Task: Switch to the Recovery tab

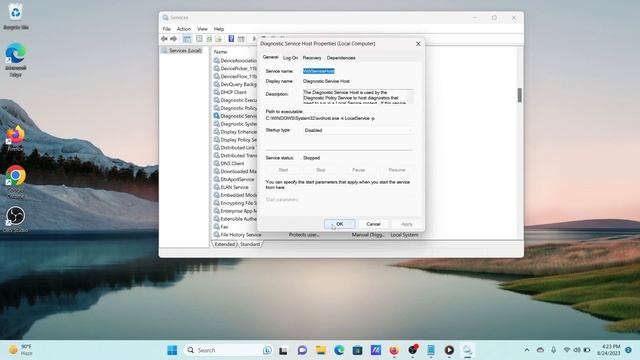Action: [x=312, y=58]
